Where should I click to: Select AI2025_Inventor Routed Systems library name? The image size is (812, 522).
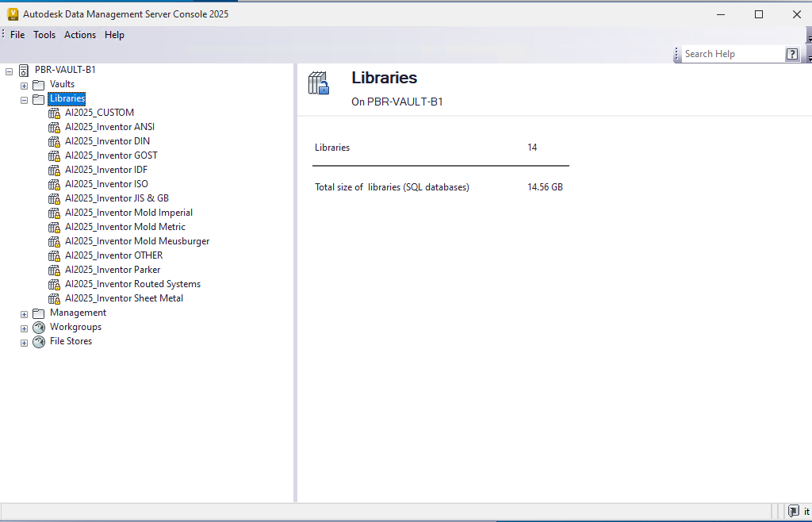[132, 284]
